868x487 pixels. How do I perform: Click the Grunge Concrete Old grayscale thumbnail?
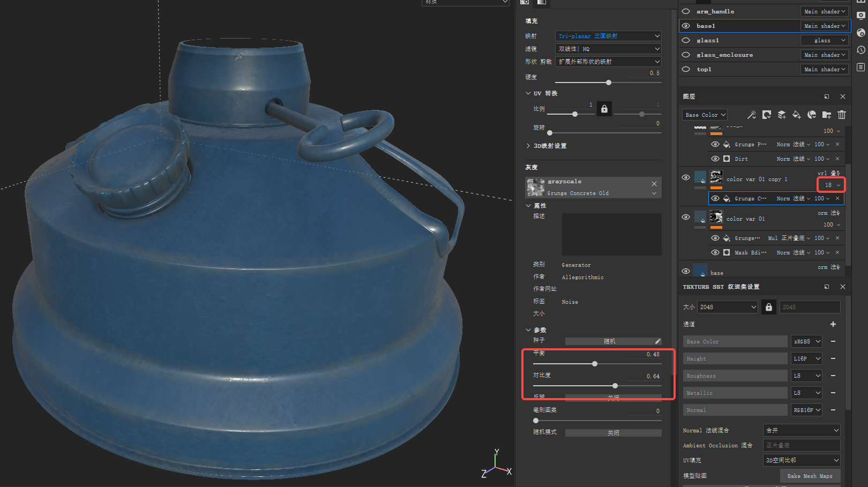[x=536, y=187]
